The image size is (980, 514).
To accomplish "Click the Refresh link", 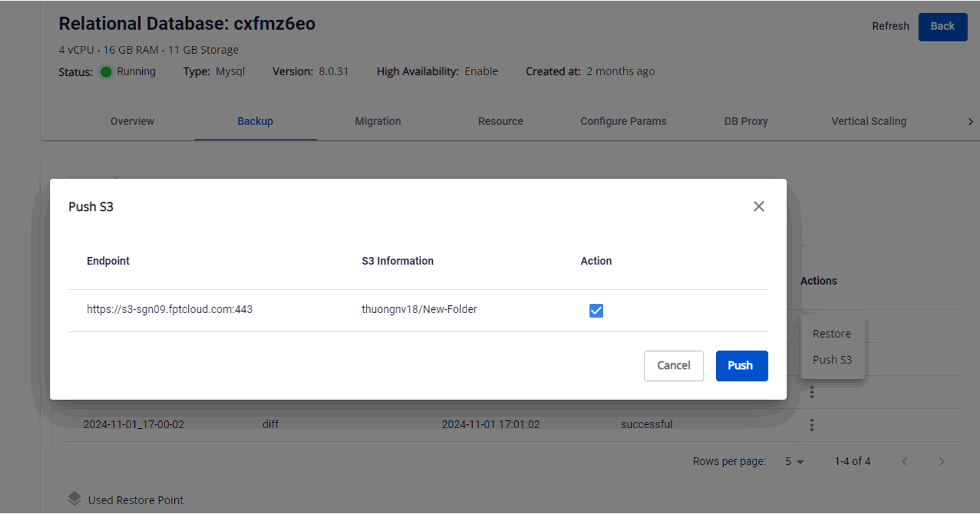I will tap(890, 26).
